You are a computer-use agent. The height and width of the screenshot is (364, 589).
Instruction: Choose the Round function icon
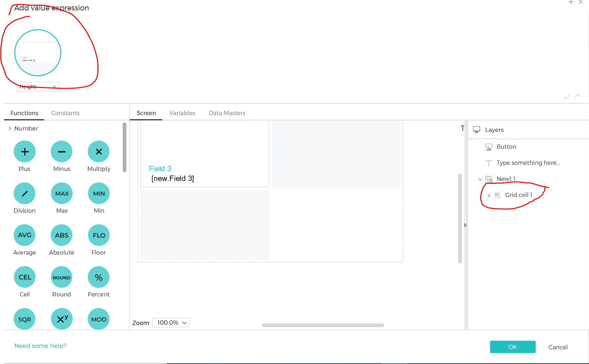[62, 277]
